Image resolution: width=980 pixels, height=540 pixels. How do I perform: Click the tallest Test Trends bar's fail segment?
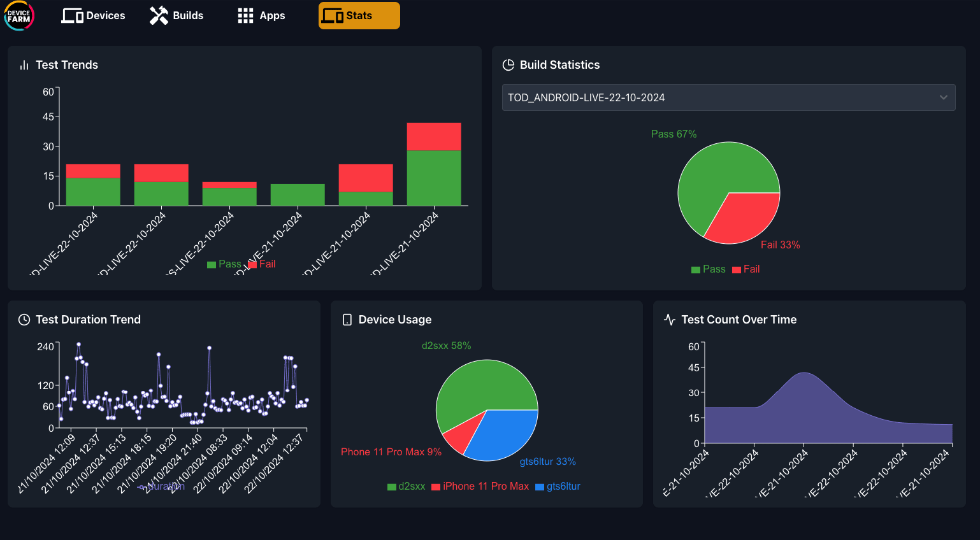click(x=434, y=136)
